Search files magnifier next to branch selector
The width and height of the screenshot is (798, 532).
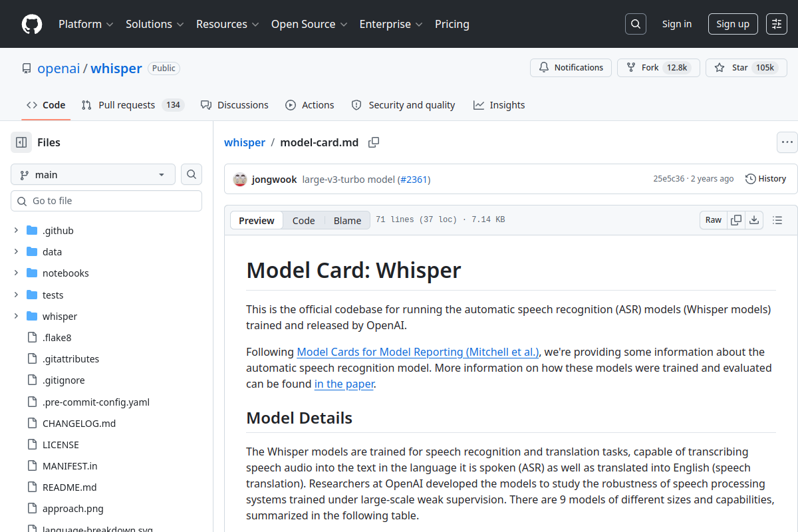point(192,174)
